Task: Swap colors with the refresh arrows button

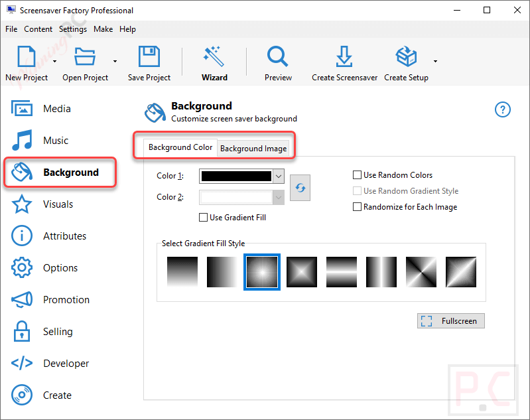Action: tap(300, 188)
